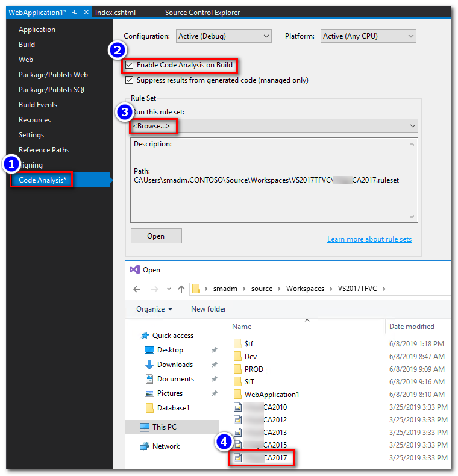Navigate to smadm in breadcrumb

pos(225,289)
